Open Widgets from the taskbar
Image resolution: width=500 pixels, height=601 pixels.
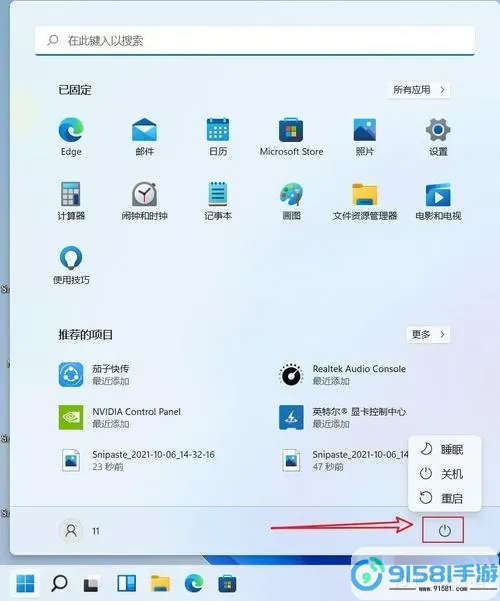[x=126, y=584]
